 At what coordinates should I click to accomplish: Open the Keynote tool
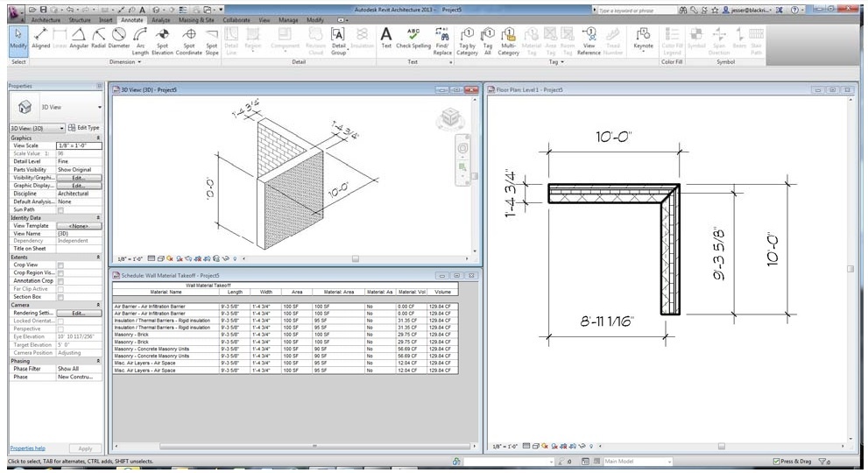tap(643, 38)
